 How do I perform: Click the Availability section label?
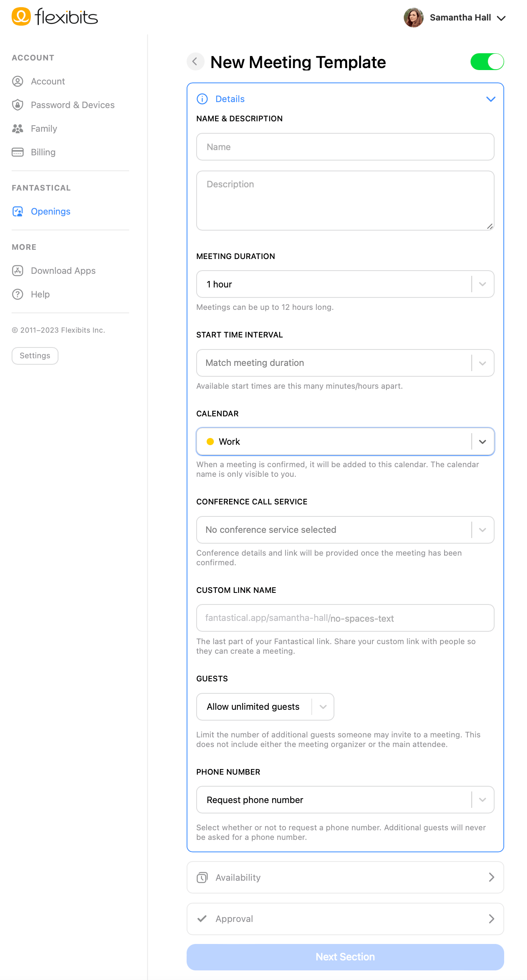point(238,878)
